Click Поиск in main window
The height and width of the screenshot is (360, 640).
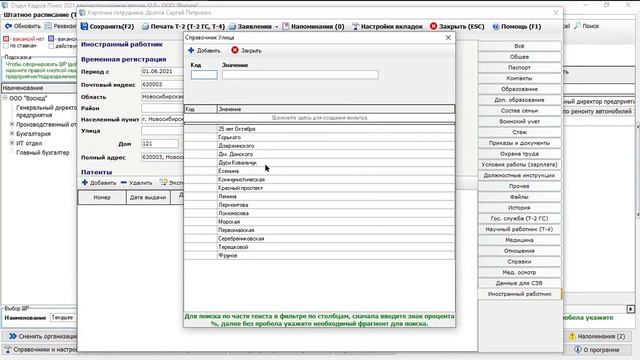click(587, 26)
